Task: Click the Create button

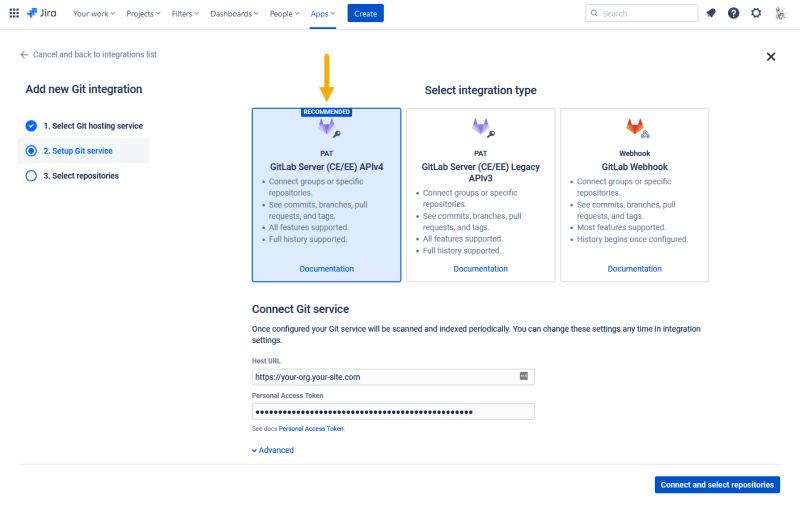Action: pos(365,13)
